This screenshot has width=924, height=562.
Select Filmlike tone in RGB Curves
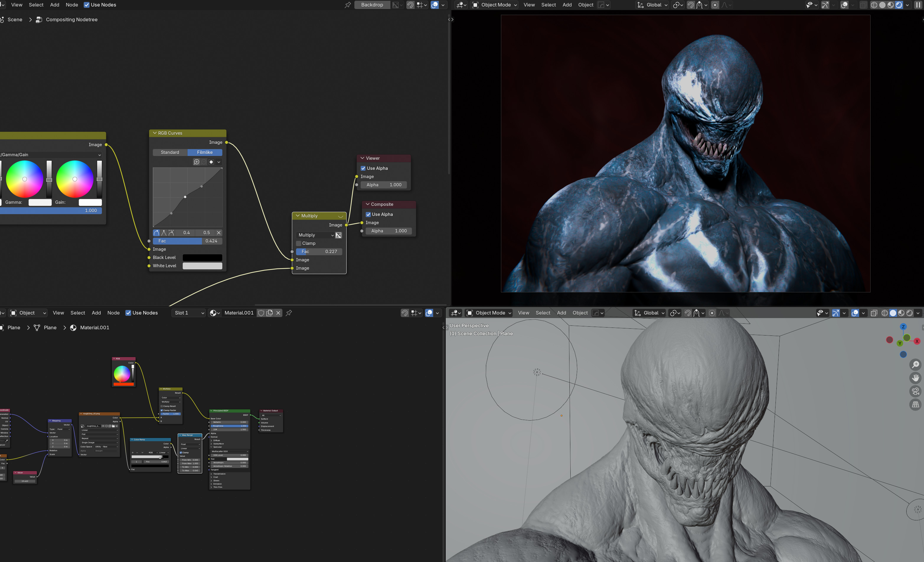coord(205,152)
